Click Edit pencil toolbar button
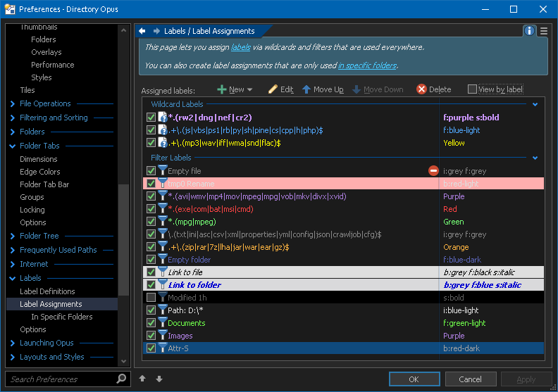This screenshot has width=558, height=392. click(x=281, y=89)
